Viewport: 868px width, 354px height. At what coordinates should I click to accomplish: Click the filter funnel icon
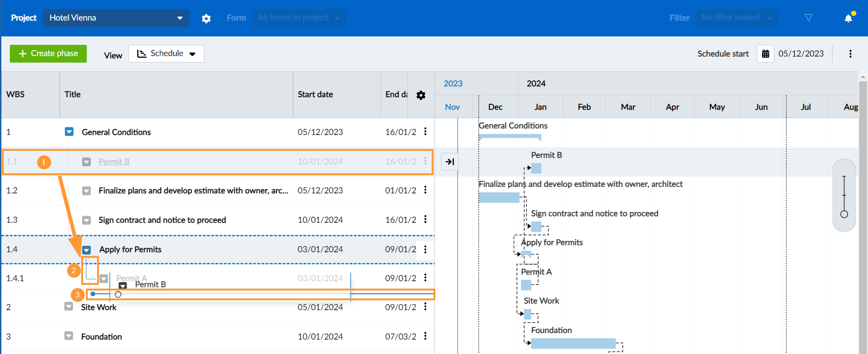pos(809,18)
